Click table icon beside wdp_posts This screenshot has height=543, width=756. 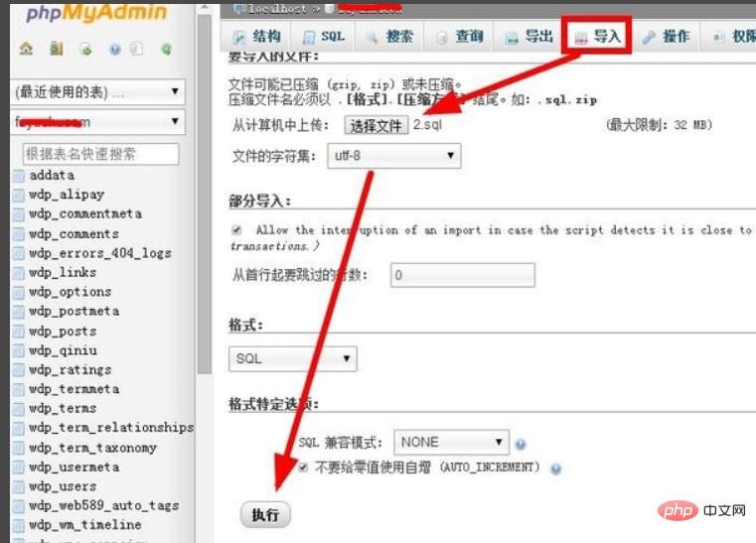pos(19,332)
